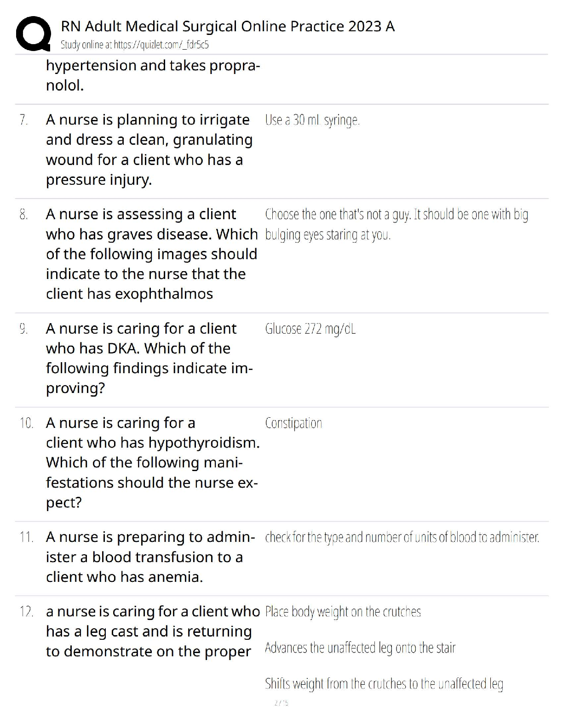This screenshot has height=728, width=563.
Task: Select question 11 about blood transfusion
Action: pos(150,557)
